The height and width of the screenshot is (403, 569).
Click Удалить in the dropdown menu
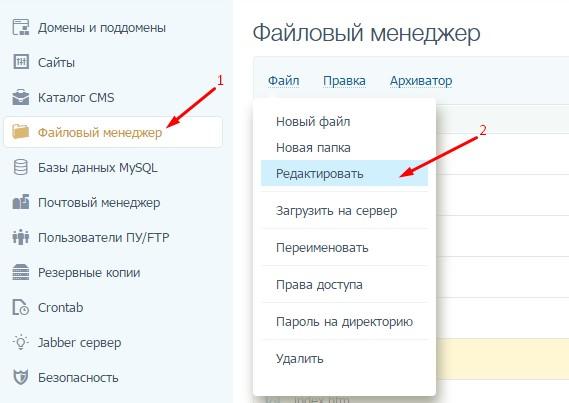pyautogui.click(x=299, y=359)
